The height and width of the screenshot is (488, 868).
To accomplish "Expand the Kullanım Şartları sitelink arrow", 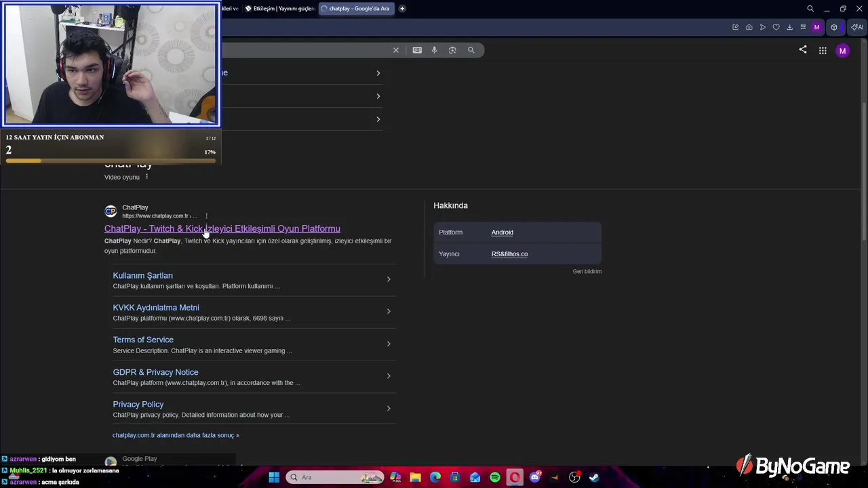I will (x=389, y=279).
